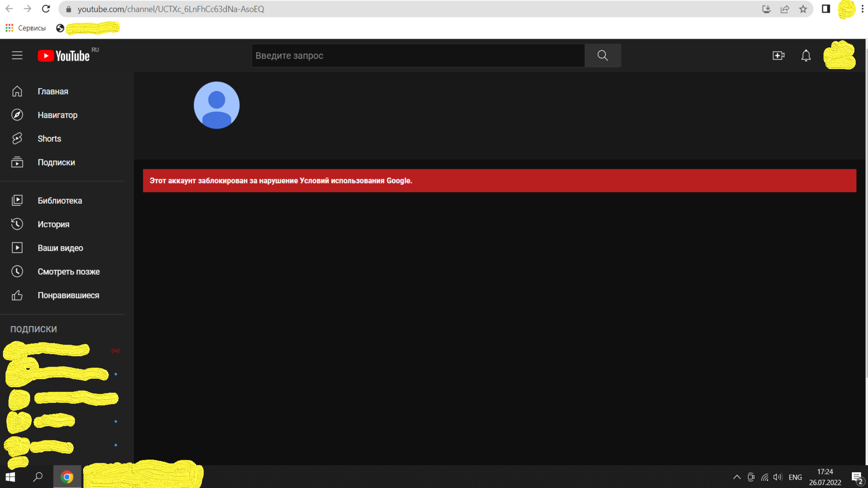Open the volume speaker tray icon
Screen dimensions: 868x488
778,477
